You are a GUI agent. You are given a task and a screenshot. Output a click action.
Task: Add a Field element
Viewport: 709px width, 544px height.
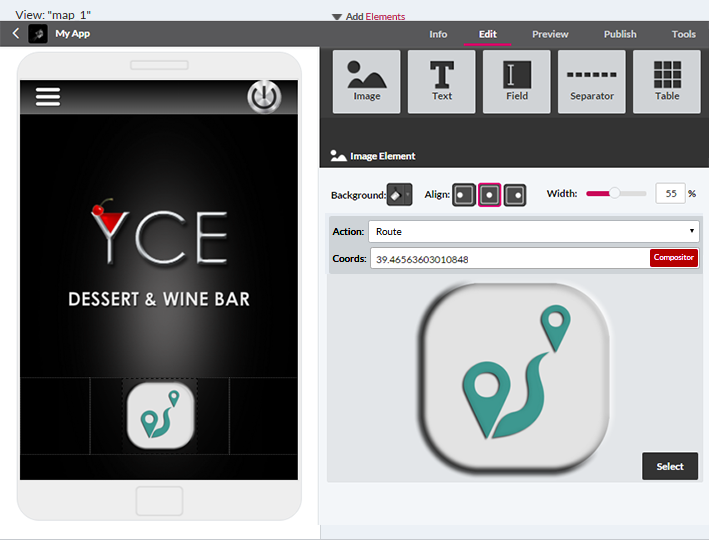[517, 81]
